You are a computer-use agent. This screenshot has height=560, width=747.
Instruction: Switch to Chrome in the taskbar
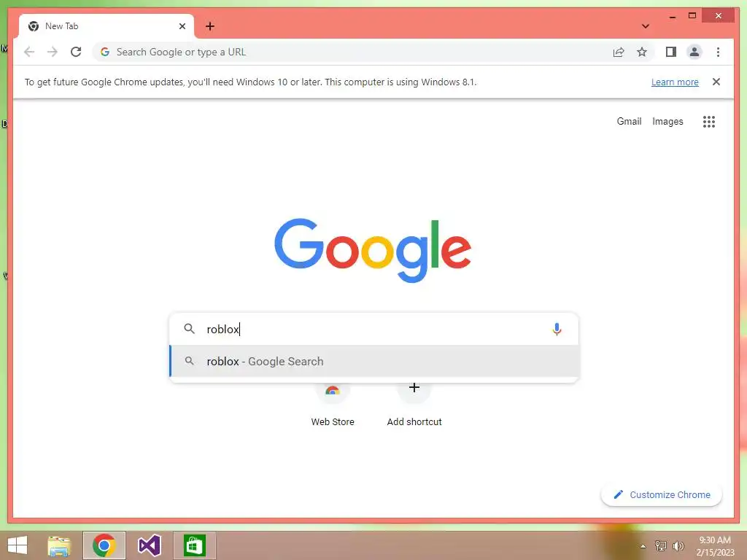coord(104,545)
